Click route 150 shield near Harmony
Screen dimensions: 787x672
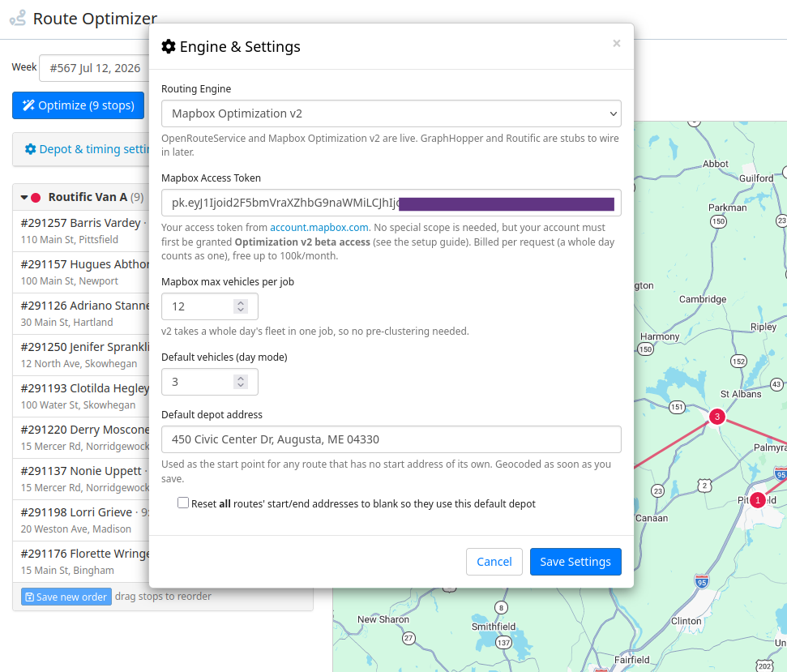pyautogui.click(x=645, y=349)
